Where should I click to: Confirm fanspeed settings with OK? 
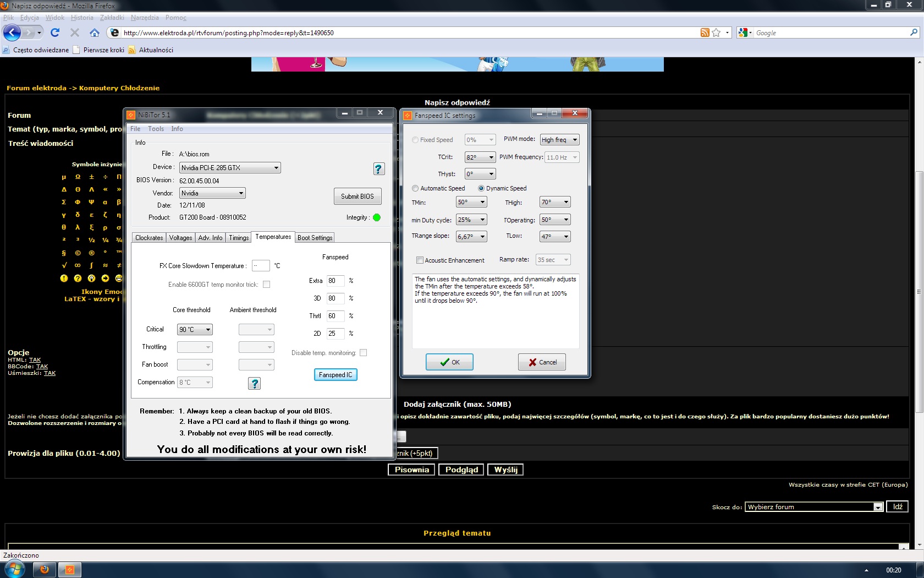pos(449,362)
